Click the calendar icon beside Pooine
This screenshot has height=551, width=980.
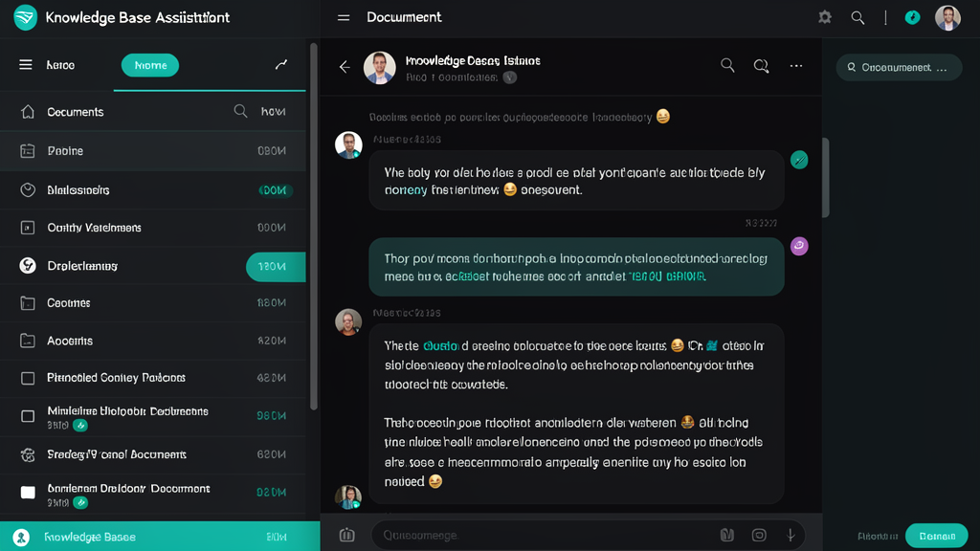28,150
